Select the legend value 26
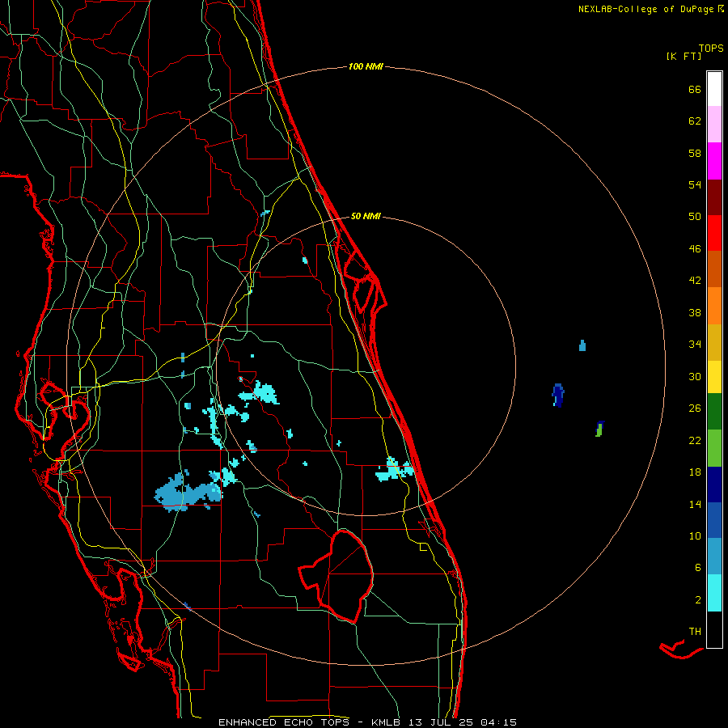The height and width of the screenshot is (728, 728). pos(695,408)
